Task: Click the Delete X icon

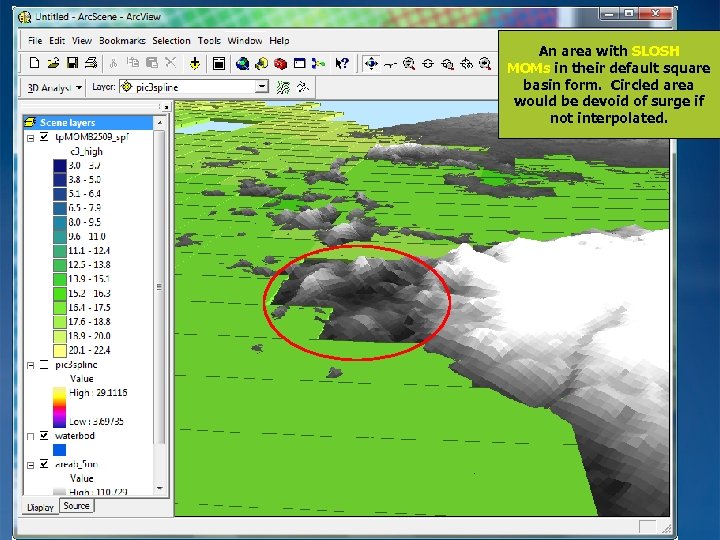Action: (170, 63)
